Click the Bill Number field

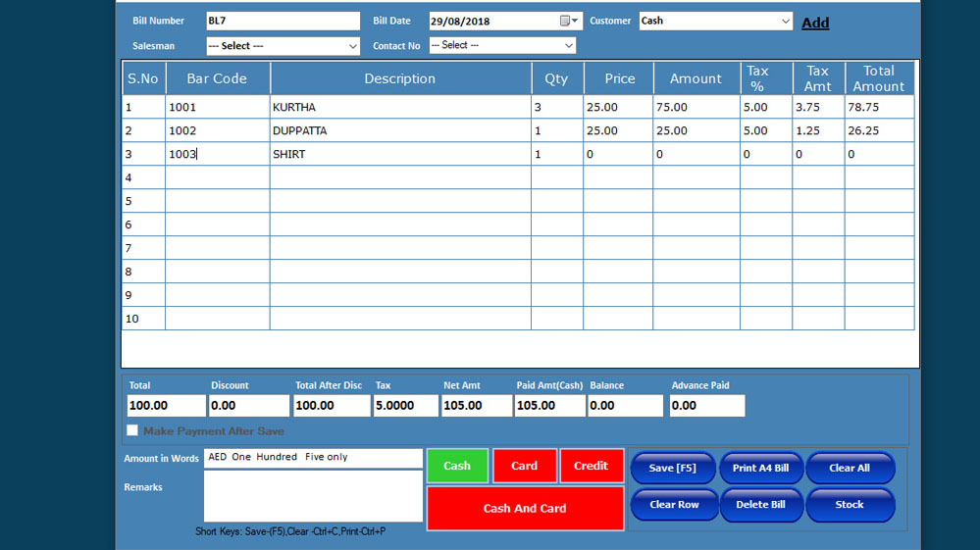(283, 21)
